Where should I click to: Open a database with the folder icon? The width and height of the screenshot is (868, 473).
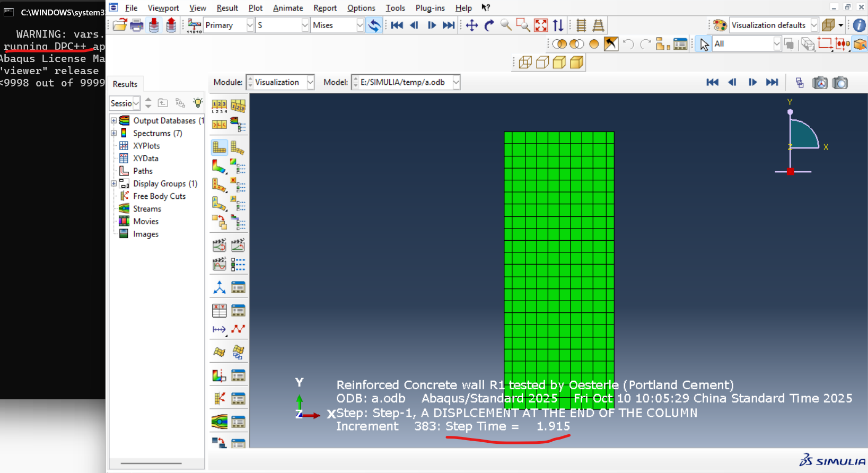pos(120,25)
